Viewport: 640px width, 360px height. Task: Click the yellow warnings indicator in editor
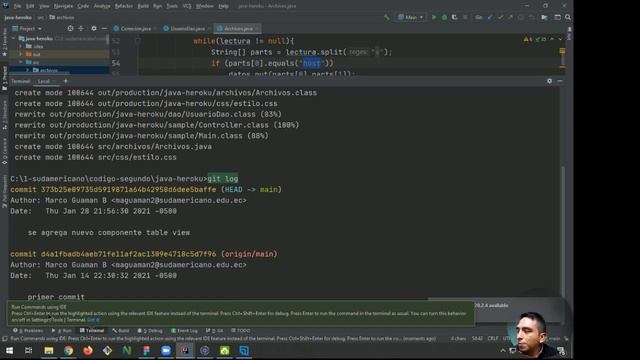click(x=528, y=40)
